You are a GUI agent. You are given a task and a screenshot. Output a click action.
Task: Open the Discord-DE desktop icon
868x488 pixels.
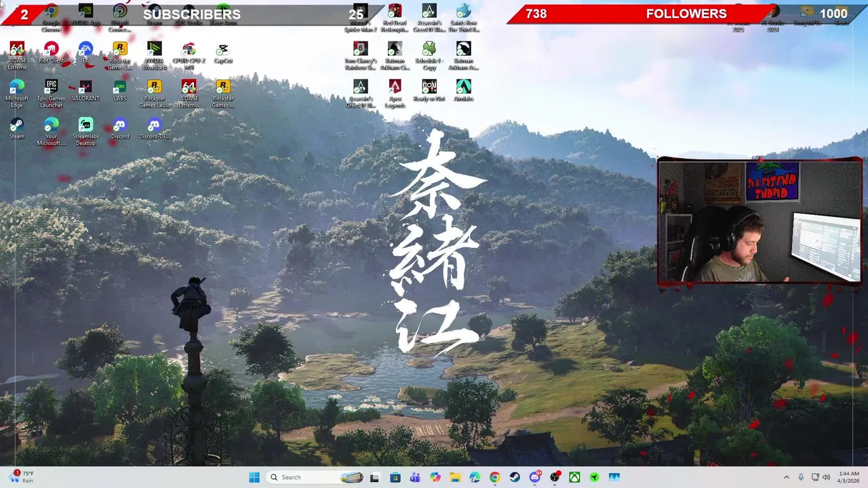(155, 129)
